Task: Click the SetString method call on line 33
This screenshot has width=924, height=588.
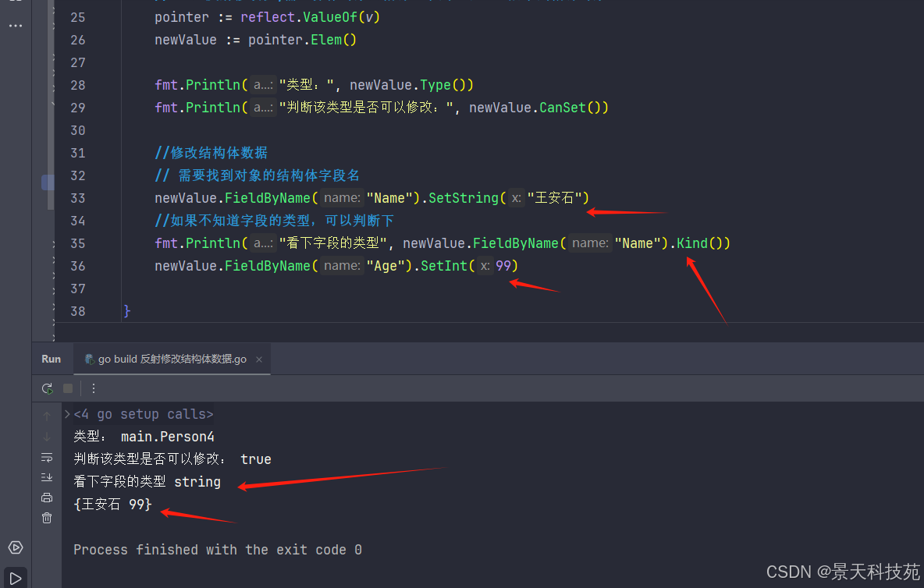Action: [x=464, y=198]
